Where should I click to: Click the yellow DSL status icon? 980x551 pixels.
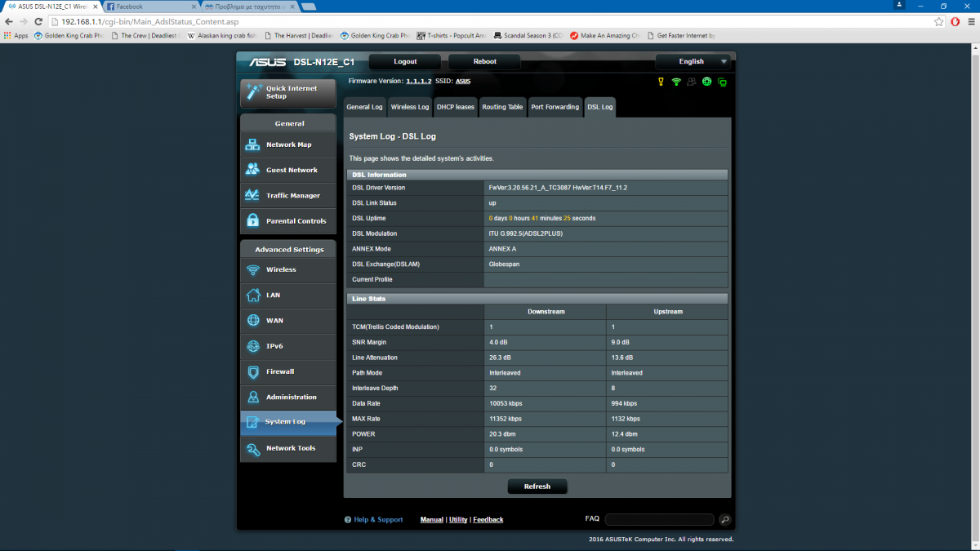[661, 82]
